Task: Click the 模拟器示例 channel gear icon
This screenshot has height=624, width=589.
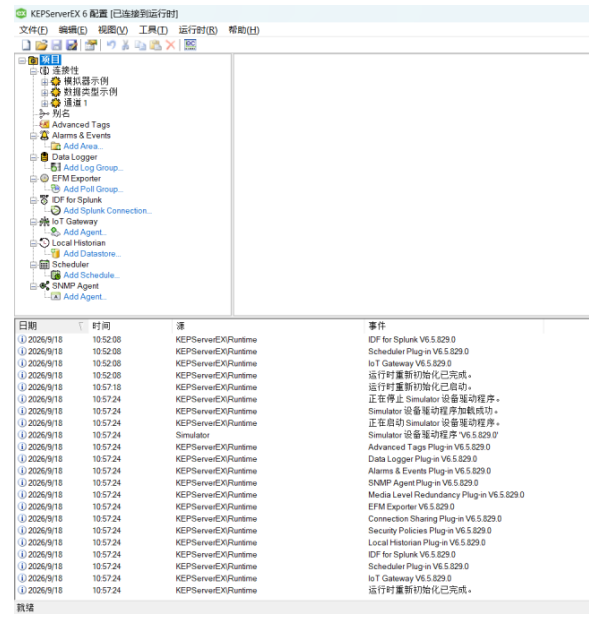Action: pos(56,82)
